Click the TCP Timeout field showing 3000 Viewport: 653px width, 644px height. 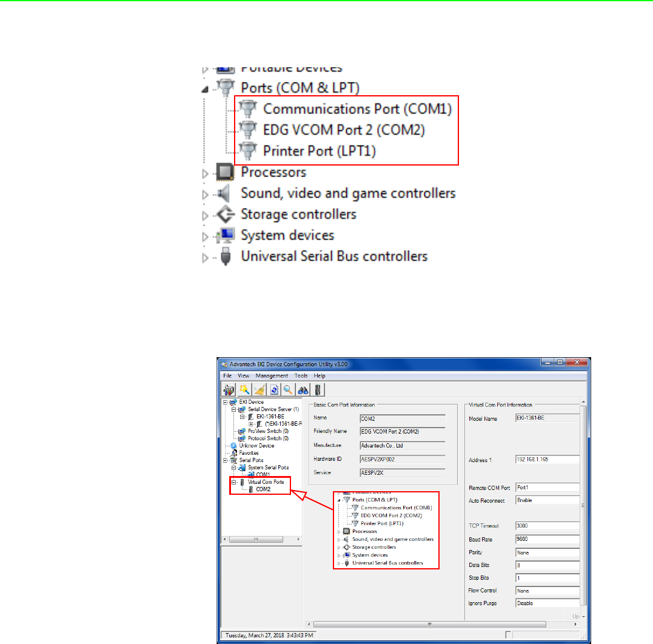pyautogui.click(x=548, y=526)
